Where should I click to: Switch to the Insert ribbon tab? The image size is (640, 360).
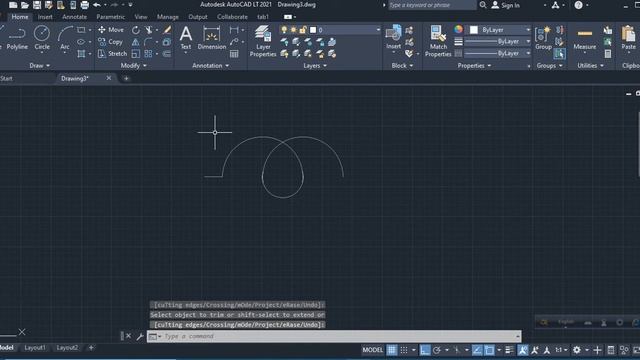(45, 17)
